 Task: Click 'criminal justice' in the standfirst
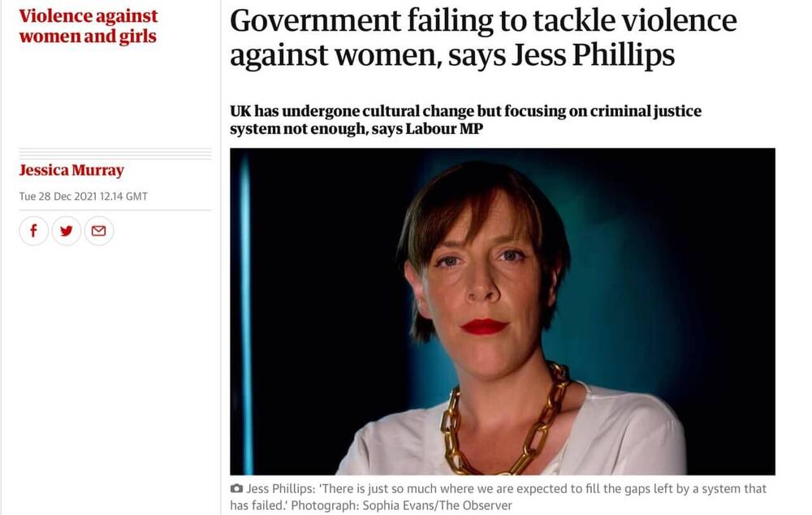point(646,111)
